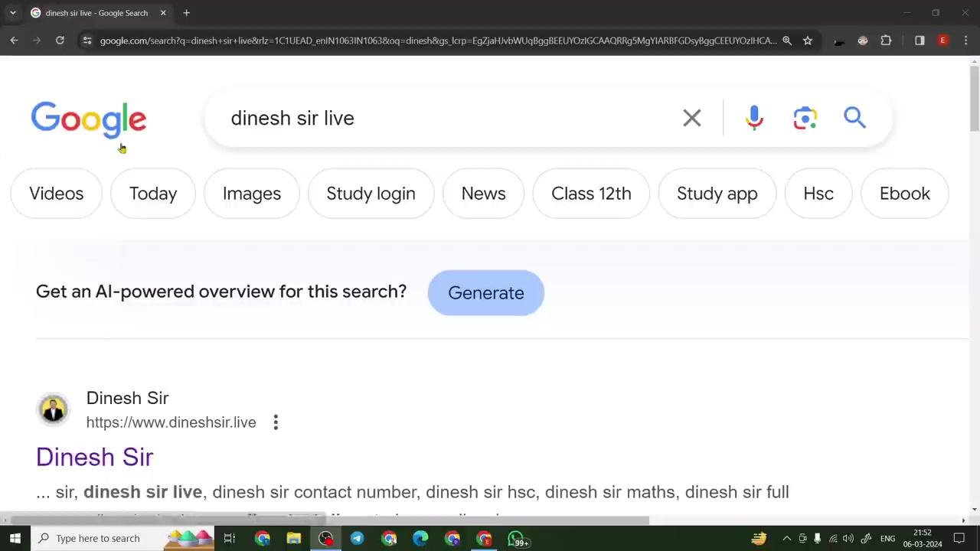980x551 pixels.
Task: Filter results by Videos
Action: (56, 194)
